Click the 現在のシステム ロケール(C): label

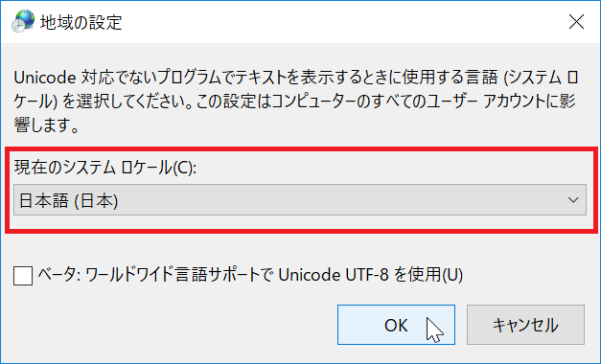105,168
